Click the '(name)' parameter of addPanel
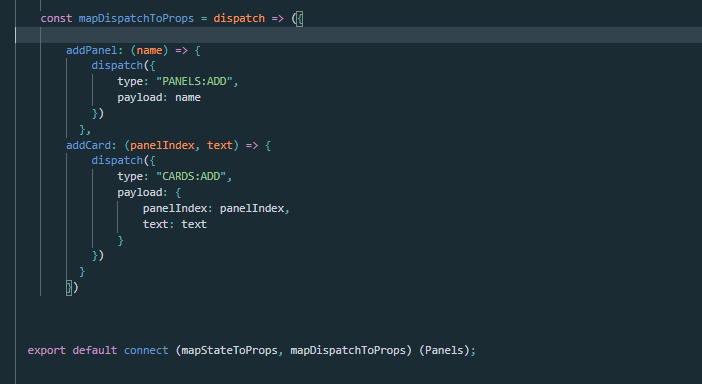The height and width of the screenshot is (384, 702). (149, 50)
